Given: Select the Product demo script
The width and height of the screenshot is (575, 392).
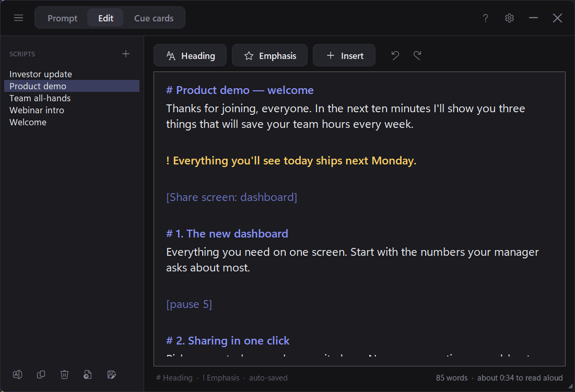Looking at the screenshot, I should click(x=72, y=86).
